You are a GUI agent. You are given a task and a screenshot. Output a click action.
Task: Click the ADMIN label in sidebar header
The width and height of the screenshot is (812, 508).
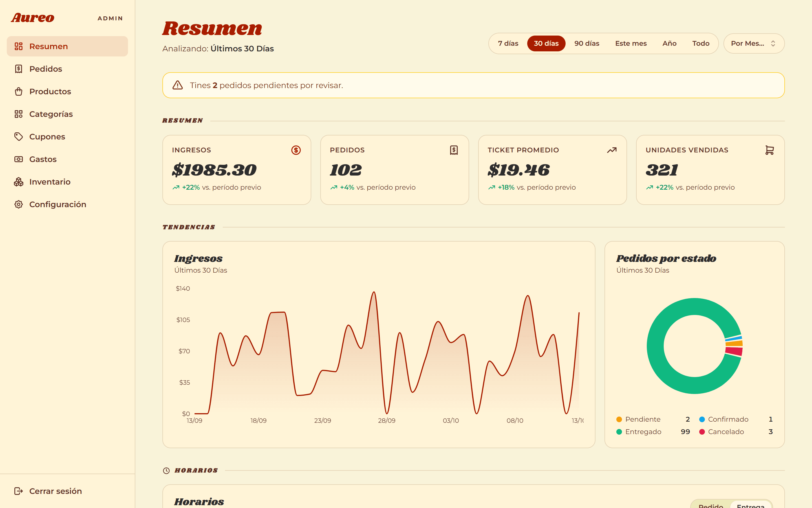click(x=110, y=18)
